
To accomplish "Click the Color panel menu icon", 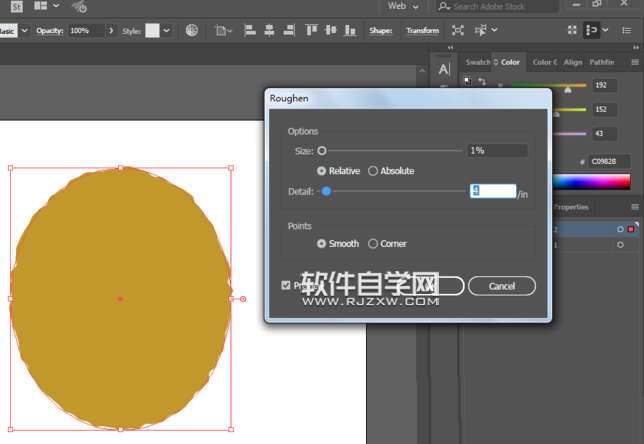I will [x=634, y=62].
